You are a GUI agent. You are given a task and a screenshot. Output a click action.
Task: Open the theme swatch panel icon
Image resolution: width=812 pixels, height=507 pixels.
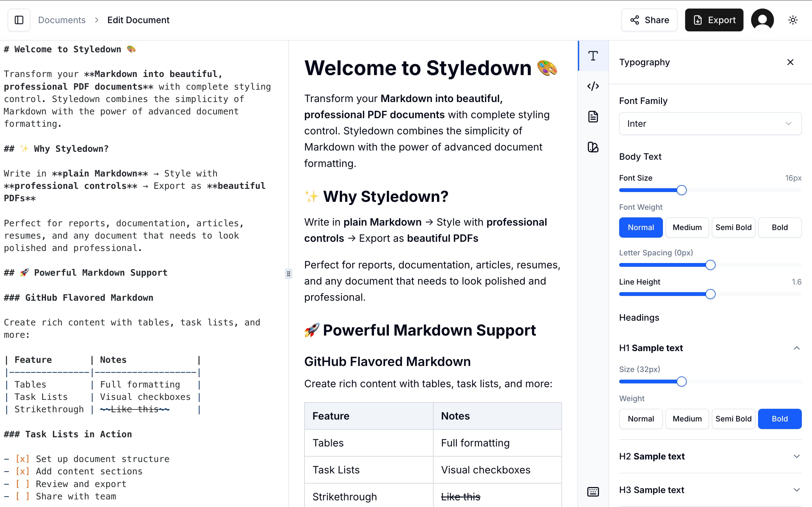pyautogui.click(x=593, y=147)
